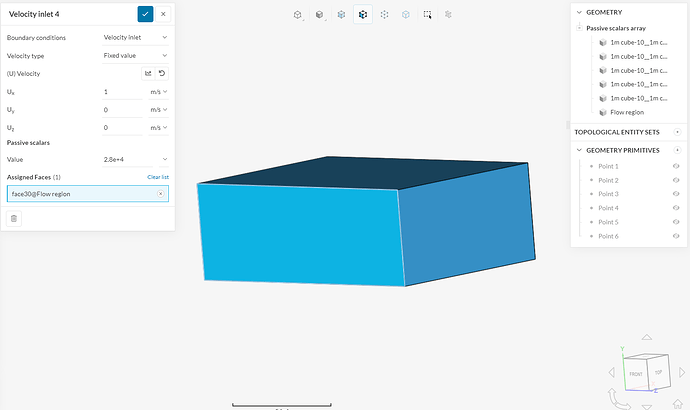
Task: Clear list of assigned faces
Action: tap(158, 177)
